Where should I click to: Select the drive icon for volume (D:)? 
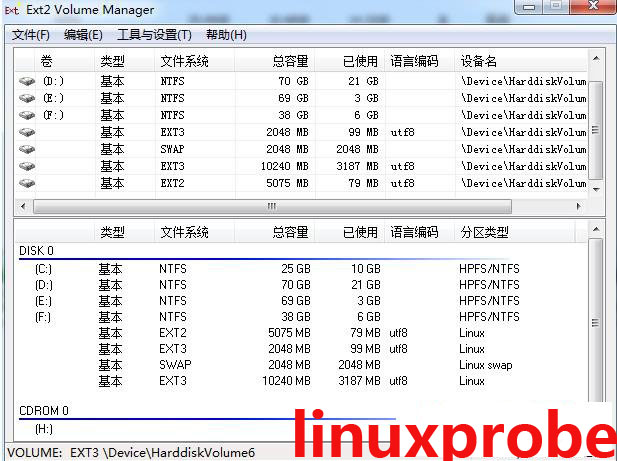(x=27, y=81)
